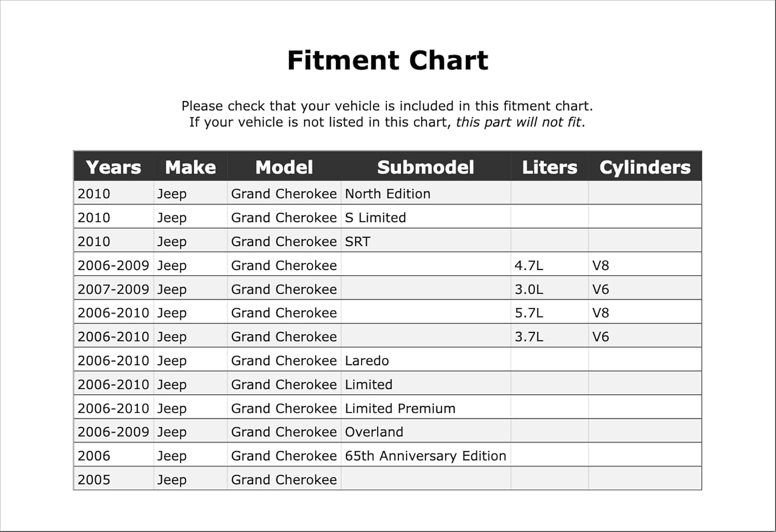Click the 4.7L liters cell
776x532 pixels.
(549, 265)
